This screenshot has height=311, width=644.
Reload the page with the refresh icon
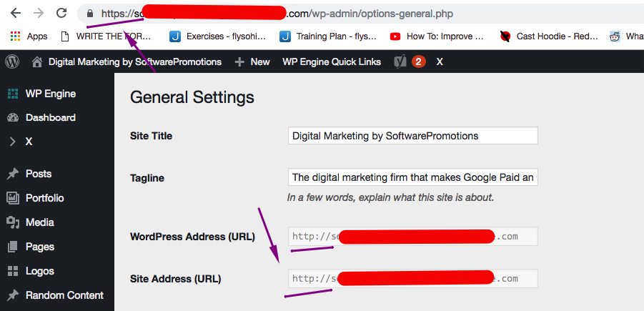click(x=61, y=13)
